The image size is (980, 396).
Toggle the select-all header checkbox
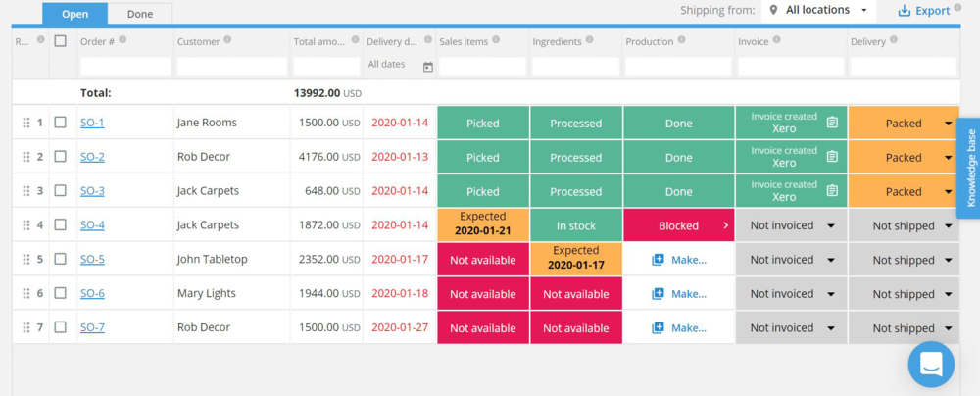(60, 40)
